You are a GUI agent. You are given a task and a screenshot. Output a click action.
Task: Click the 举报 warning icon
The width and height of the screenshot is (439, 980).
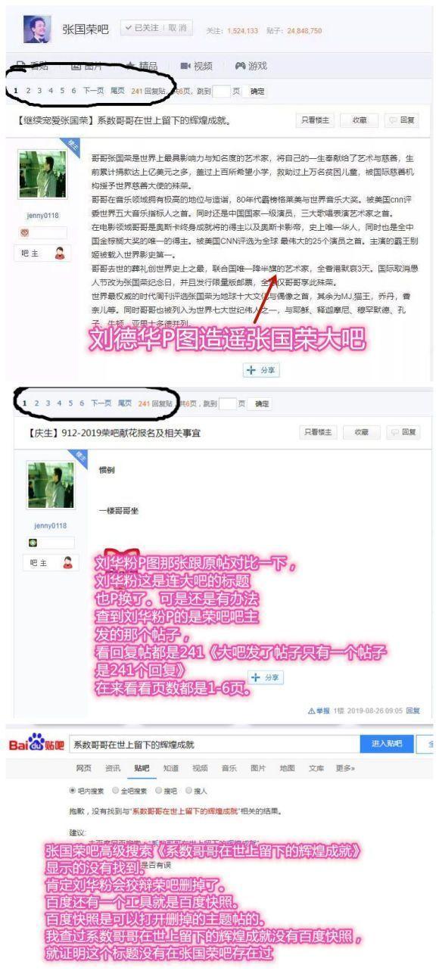[x=311, y=711]
